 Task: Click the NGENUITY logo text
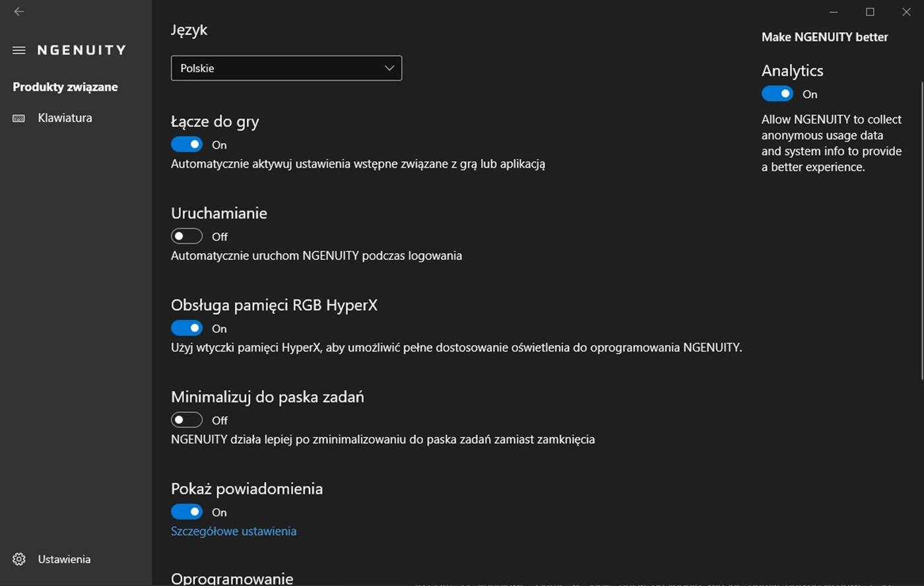point(81,50)
